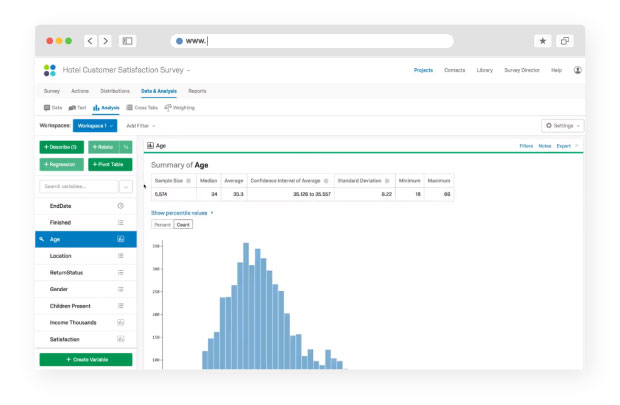620x405 pixels.
Task: Click the browser back arrow
Action: click(x=90, y=41)
